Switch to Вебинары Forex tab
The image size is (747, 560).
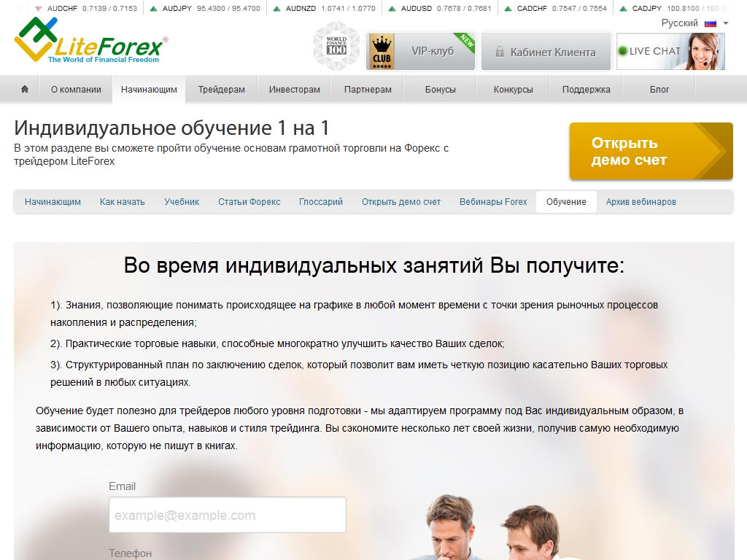pos(493,202)
